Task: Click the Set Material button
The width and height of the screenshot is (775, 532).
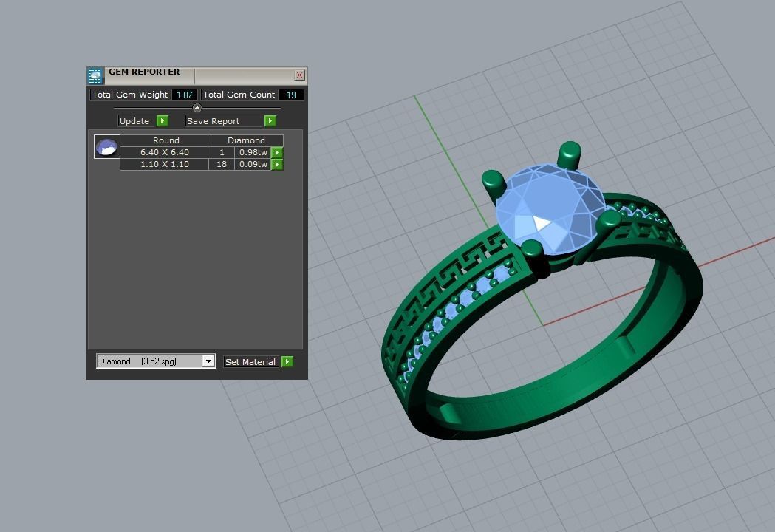Action: point(252,362)
